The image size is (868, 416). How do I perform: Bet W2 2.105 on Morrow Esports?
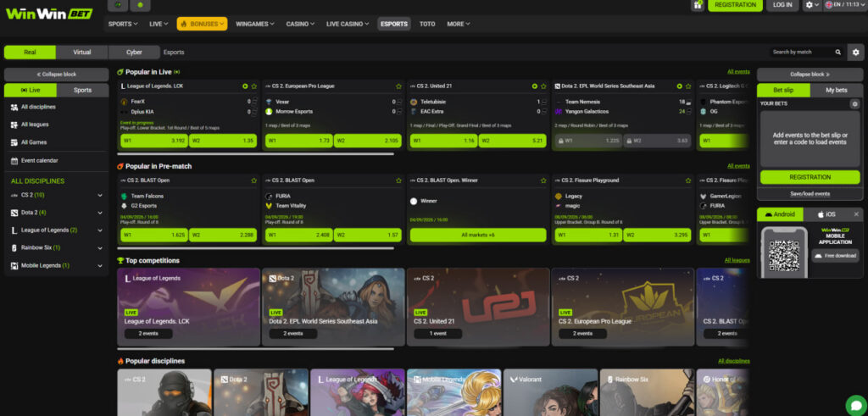click(x=368, y=141)
